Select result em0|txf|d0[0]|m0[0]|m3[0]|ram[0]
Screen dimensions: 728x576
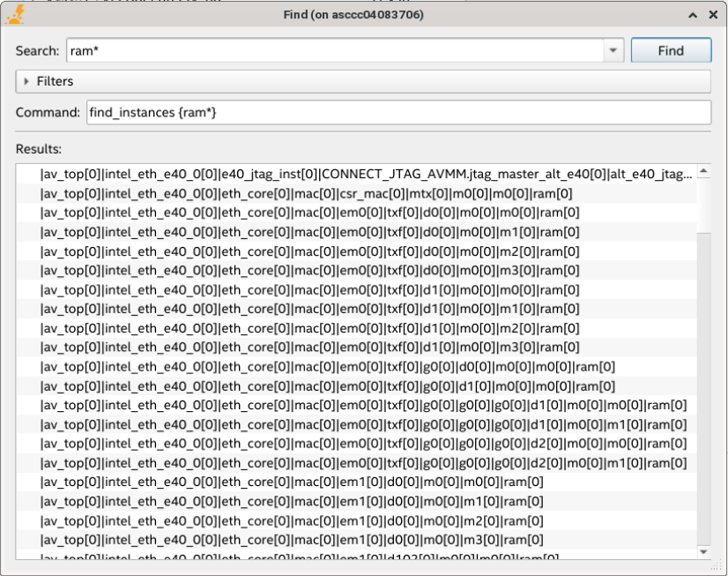[x=357, y=270]
